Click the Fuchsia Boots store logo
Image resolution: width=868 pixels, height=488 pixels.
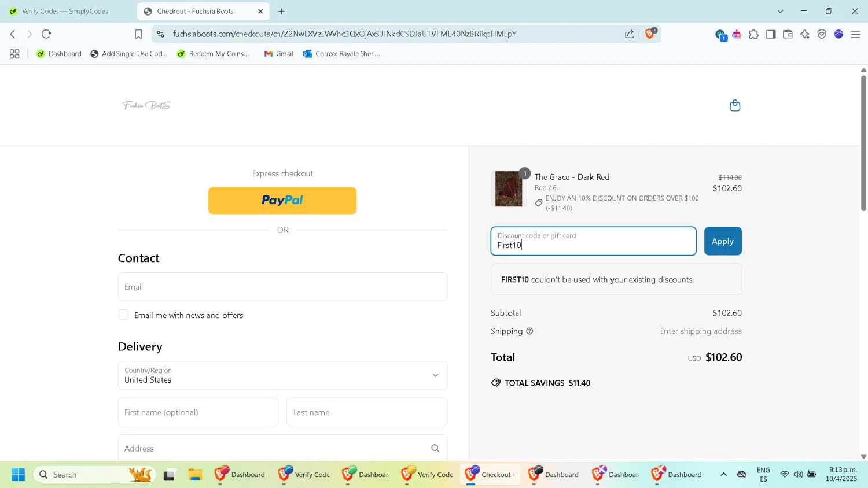tap(146, 105)
